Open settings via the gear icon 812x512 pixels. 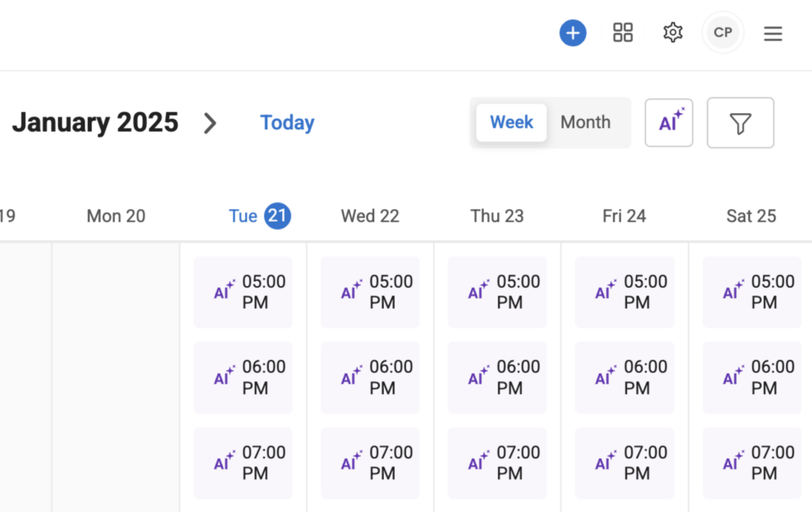click(672, 32)
